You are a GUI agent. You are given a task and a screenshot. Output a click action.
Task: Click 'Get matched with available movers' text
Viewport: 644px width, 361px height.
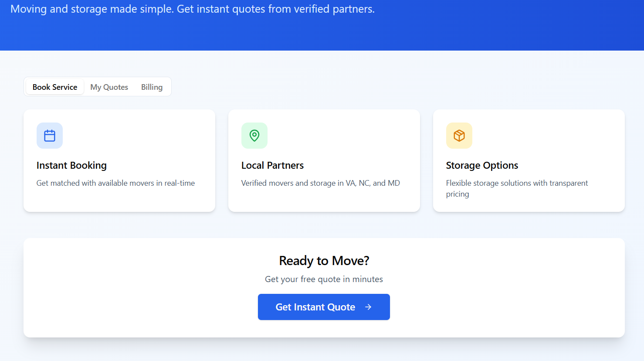coord(95,183)
